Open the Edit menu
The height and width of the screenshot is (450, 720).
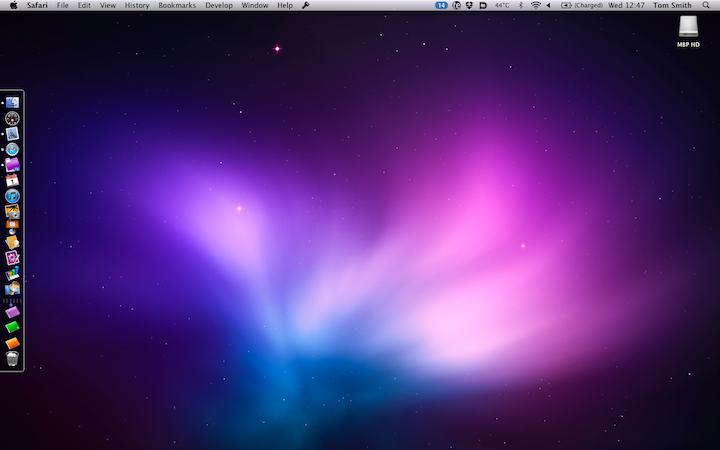84,6
